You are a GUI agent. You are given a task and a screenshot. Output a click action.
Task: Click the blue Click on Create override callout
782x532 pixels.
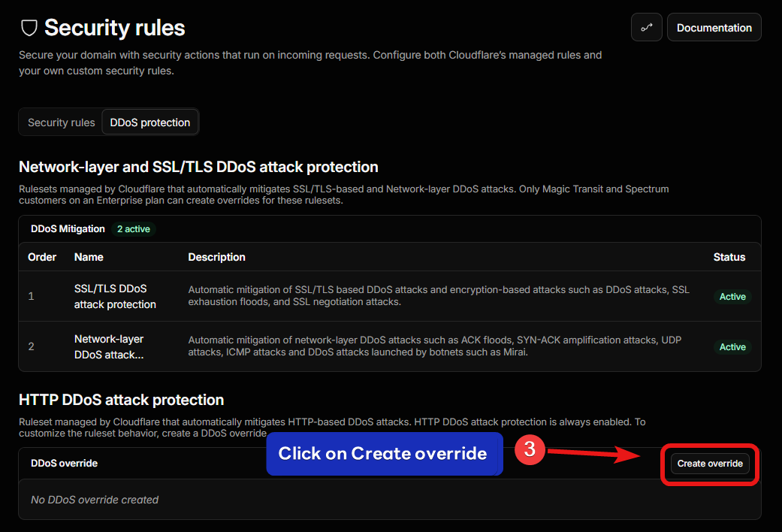click(384, 454)
